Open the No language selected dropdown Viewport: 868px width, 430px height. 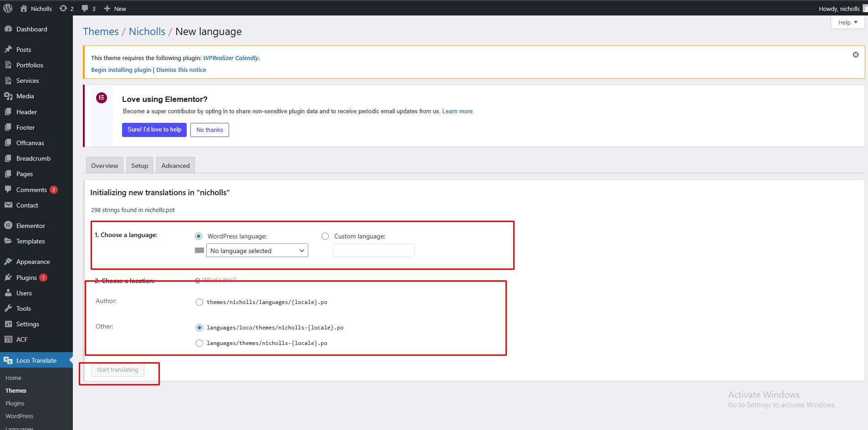tap(257, 250)
